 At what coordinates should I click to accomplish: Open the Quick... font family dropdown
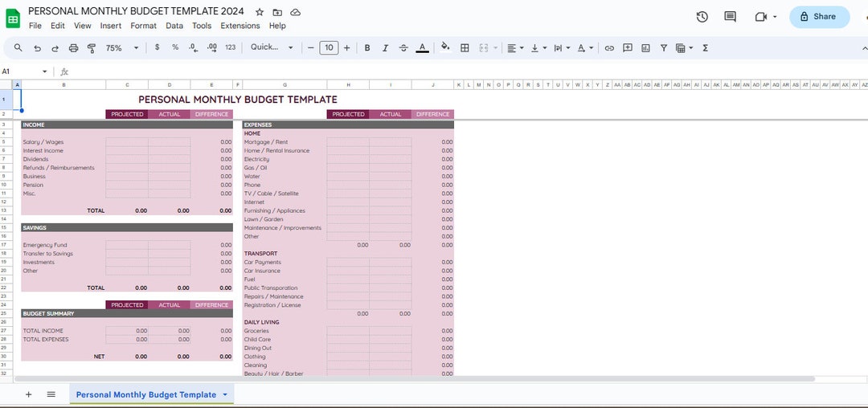tap(272, 47)
